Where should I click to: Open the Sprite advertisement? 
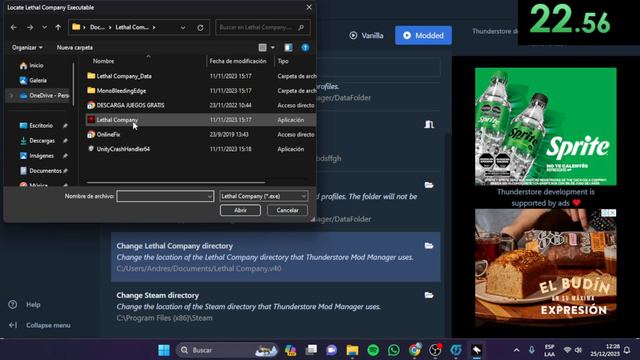546,127
